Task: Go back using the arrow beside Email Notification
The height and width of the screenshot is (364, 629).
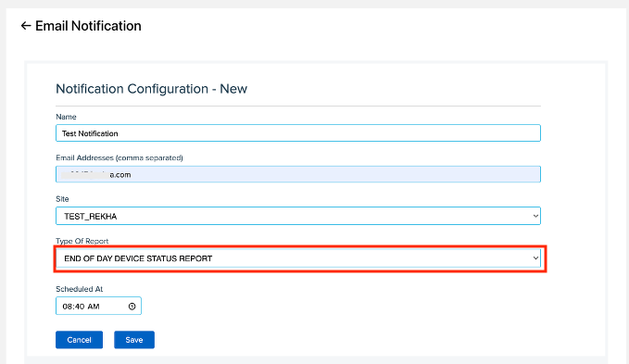Action: [x=26, y=26]
